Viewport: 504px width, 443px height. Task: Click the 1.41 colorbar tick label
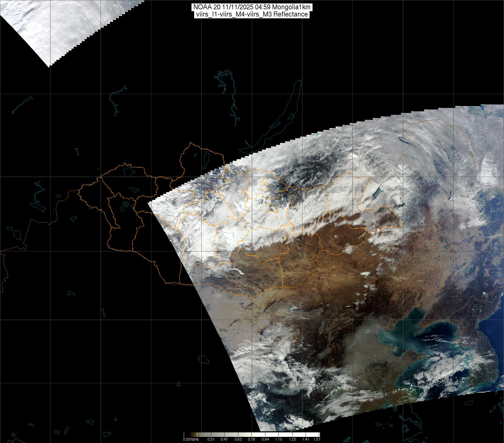pyautogui.click(x=306, y=440)
